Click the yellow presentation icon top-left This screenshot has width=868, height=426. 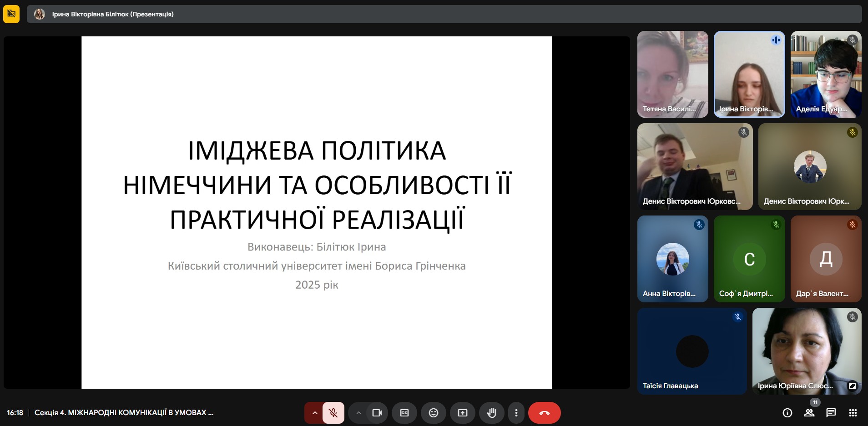click(11, 14)
